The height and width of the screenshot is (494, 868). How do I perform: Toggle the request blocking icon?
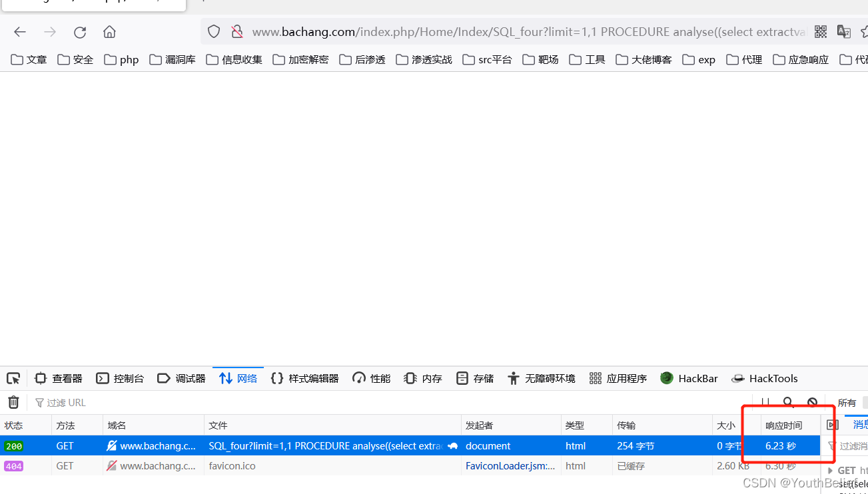pyautogui.click(x=812, y=402)
